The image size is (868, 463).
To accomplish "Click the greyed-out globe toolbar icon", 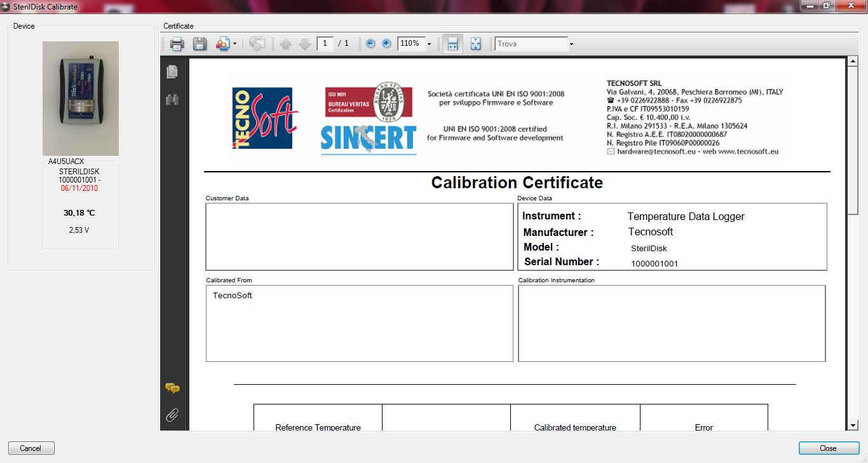I will pos(257,44).
